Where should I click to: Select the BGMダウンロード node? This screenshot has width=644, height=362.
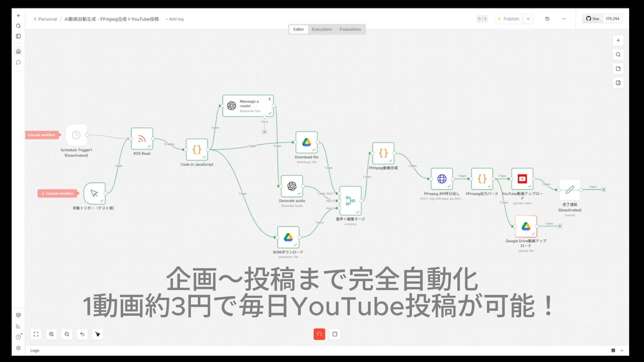[x=288, y=237]
